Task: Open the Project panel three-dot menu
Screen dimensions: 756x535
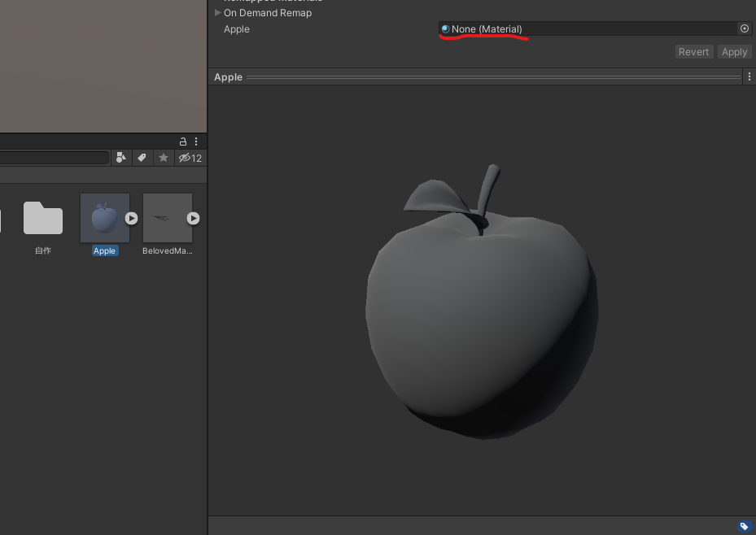Action: (x=196, y=141)
